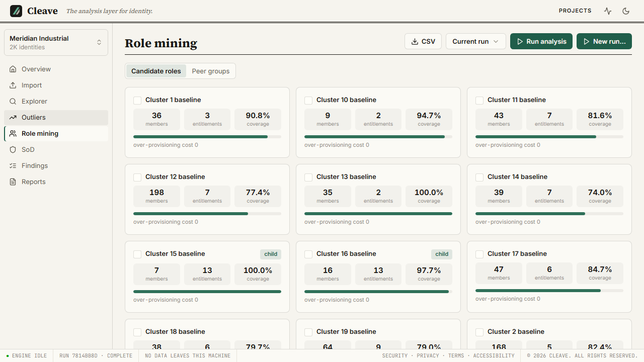Click Cluster 12 coverage progress bar
Image resolution: width=644 pixels, height=362 pixels.
207,214
